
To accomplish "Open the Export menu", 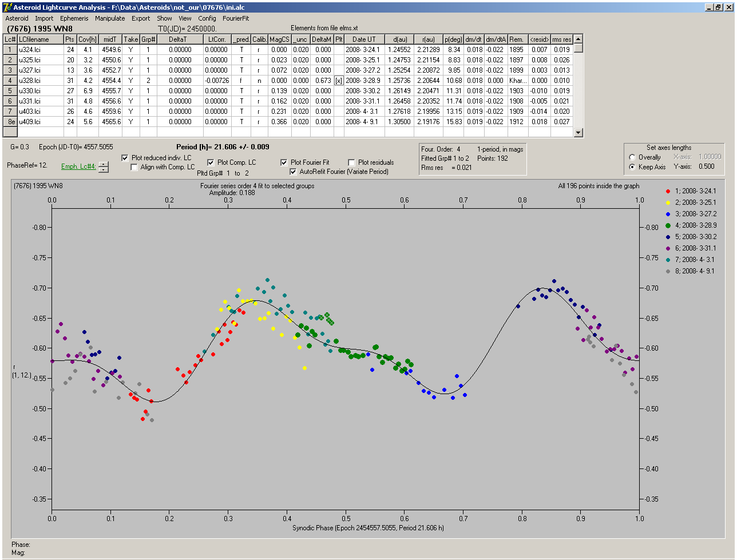I will (x=141, y=18).
